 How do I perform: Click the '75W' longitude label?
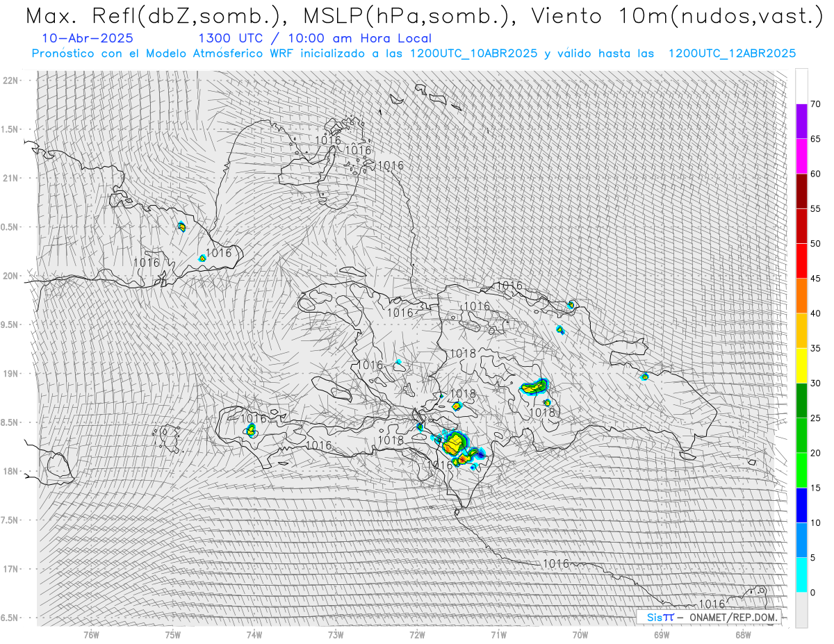(172, 634)
